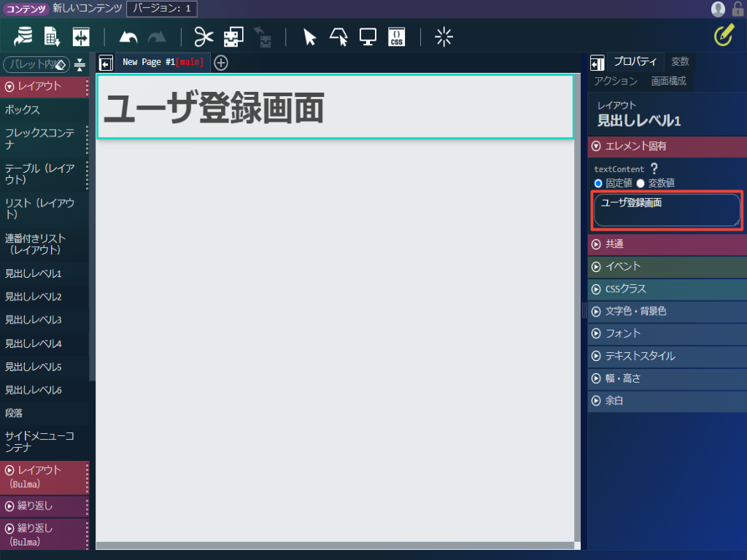Click the save-to-database toolbar icon

point(23,36)
